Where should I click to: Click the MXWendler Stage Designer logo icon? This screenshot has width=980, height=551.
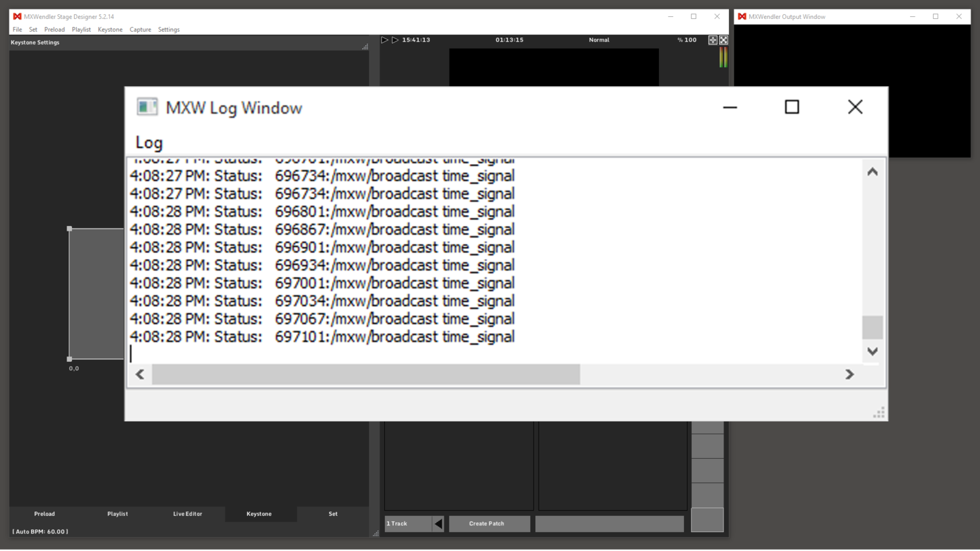pos(17,17)
